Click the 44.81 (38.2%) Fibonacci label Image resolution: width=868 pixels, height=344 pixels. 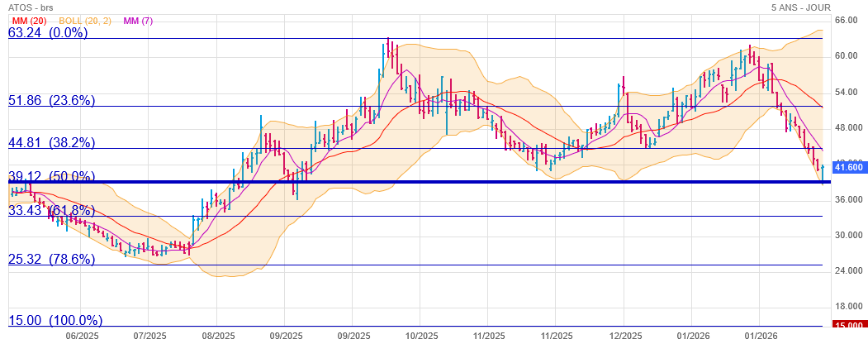(x=51, y=142)
